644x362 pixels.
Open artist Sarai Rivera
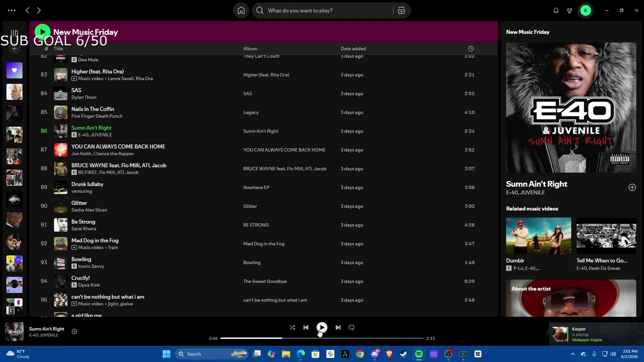click(x=84, y=229)
